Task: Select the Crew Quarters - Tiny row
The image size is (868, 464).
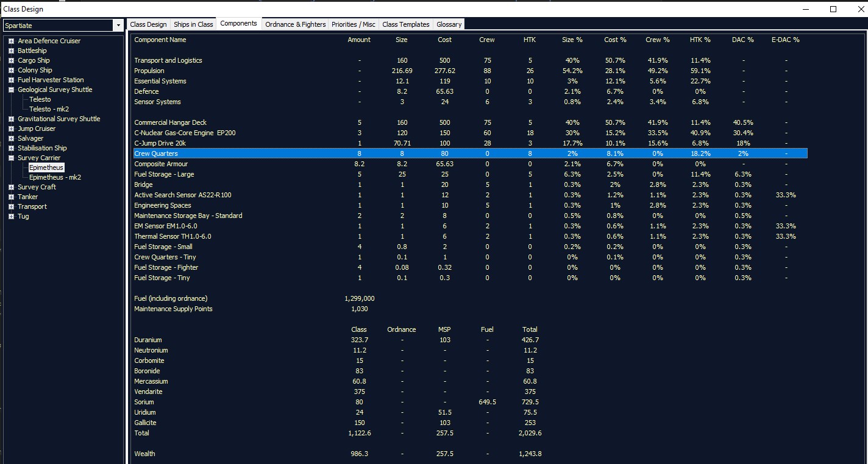Action: click(471, 257)
